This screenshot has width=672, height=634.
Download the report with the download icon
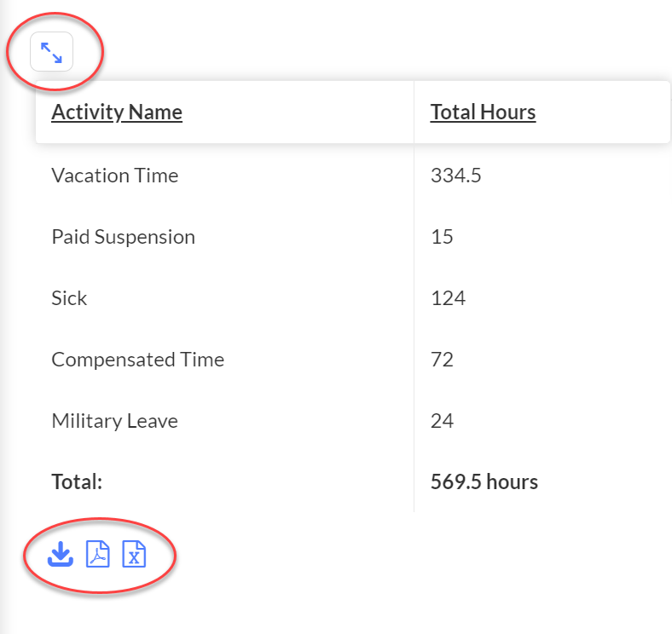(x=60, y=554)
